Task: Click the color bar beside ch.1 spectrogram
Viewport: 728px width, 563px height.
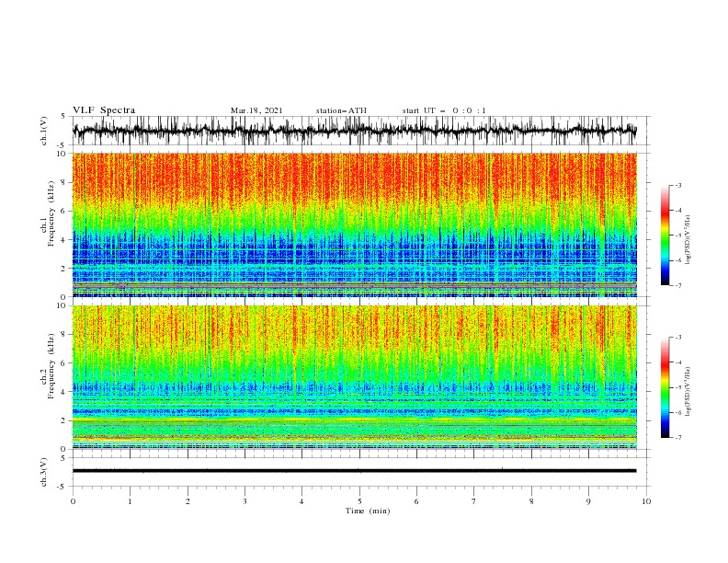Action: 665,235
